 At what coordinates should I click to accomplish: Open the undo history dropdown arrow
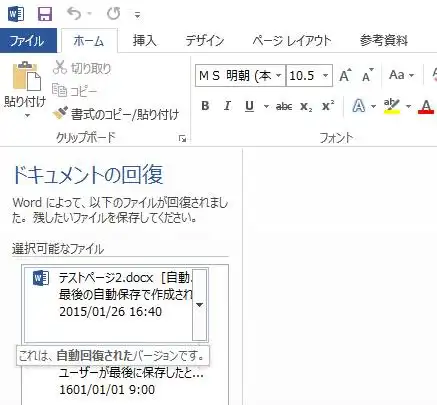coord(89,14)
